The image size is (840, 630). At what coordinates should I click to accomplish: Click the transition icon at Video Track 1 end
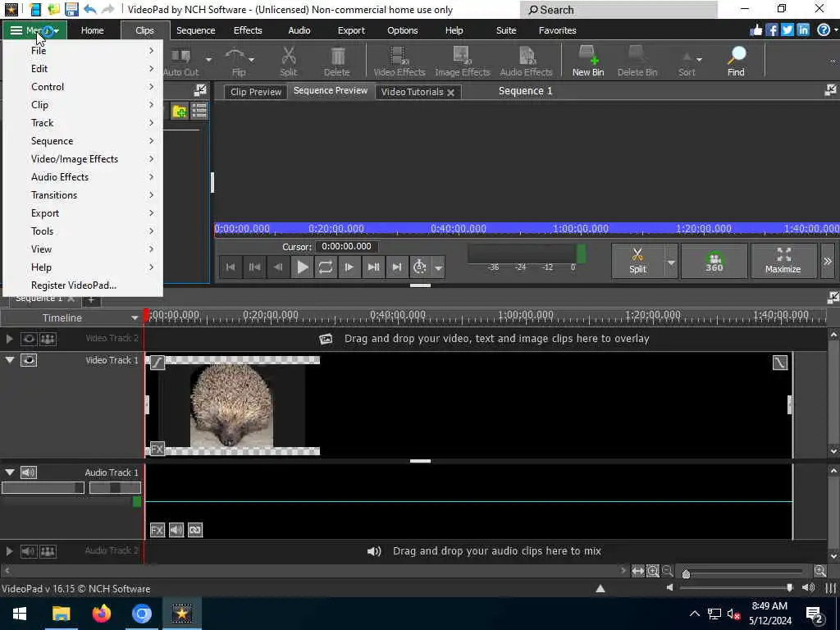click(x=780, y=363)
